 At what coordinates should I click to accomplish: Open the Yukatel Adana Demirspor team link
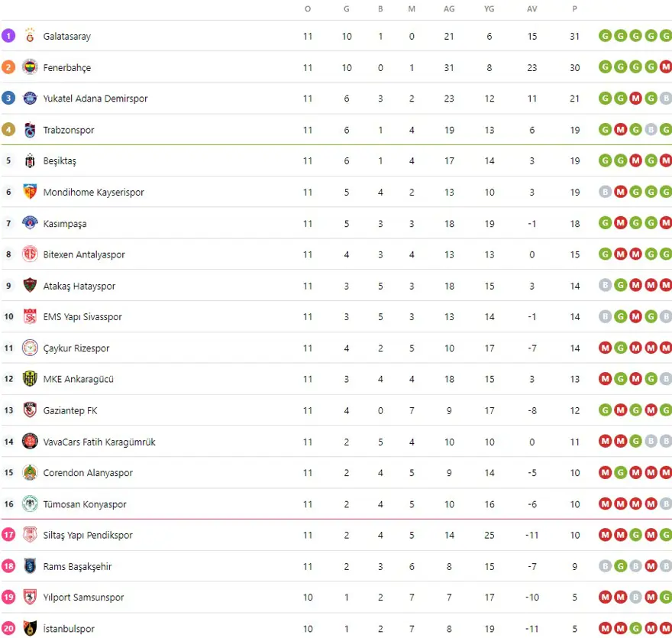[x=95, y=99]
